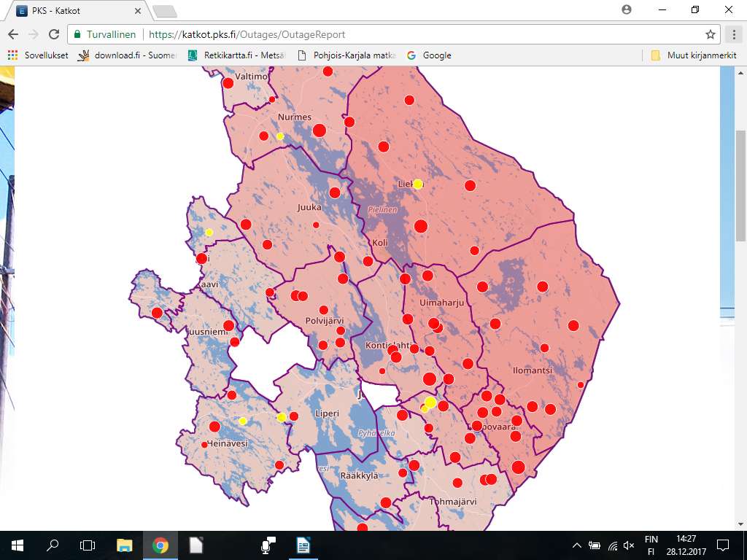Bookmark this page with the star icon
This screenshot has width=747, height=560.
pos(710,34)
